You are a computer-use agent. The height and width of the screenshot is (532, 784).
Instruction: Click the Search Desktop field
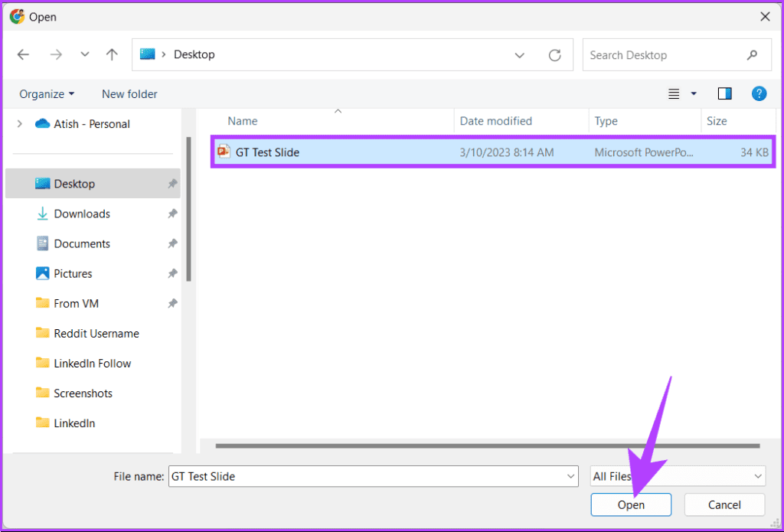[677, 55]
